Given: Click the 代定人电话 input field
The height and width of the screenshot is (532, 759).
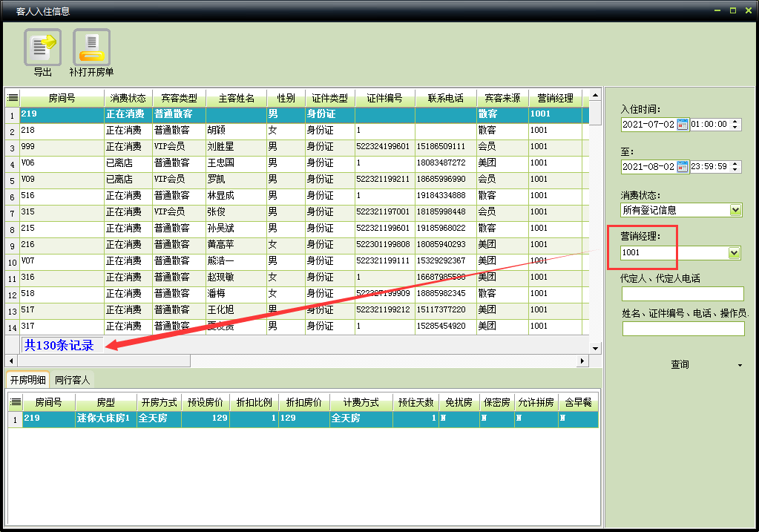Looking at the screenshot, I should pyautogui.click(x=683, y=293).
